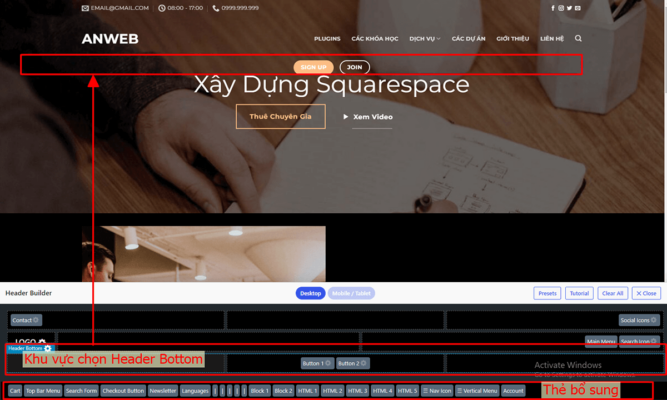Click the search magnifier icon in site header
667x400 pixels.
(578, 39)
